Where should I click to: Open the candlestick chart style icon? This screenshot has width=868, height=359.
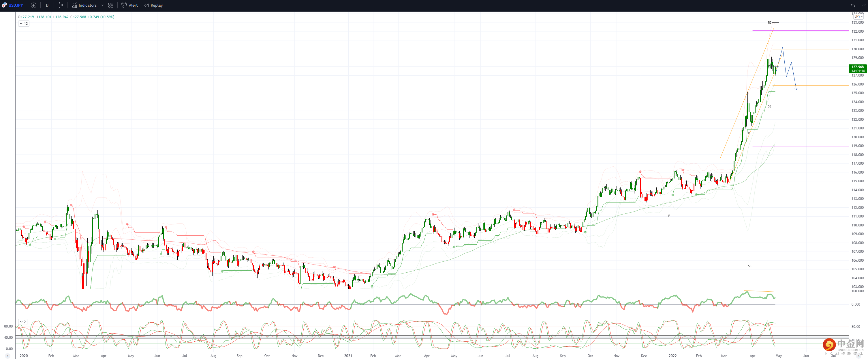click(61, 5)
